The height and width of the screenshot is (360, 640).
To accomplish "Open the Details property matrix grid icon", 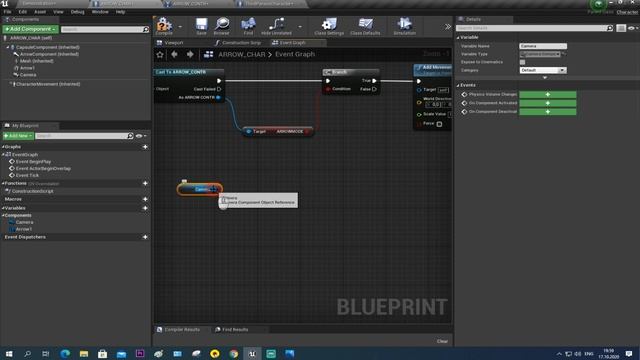I will (x=621, y=28).
